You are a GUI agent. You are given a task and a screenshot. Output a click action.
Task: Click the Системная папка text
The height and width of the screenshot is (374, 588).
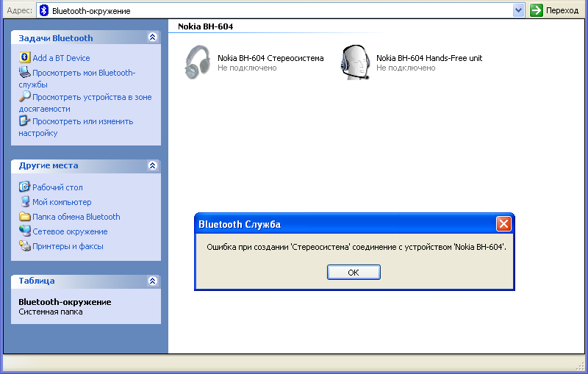tap(51, 312)
